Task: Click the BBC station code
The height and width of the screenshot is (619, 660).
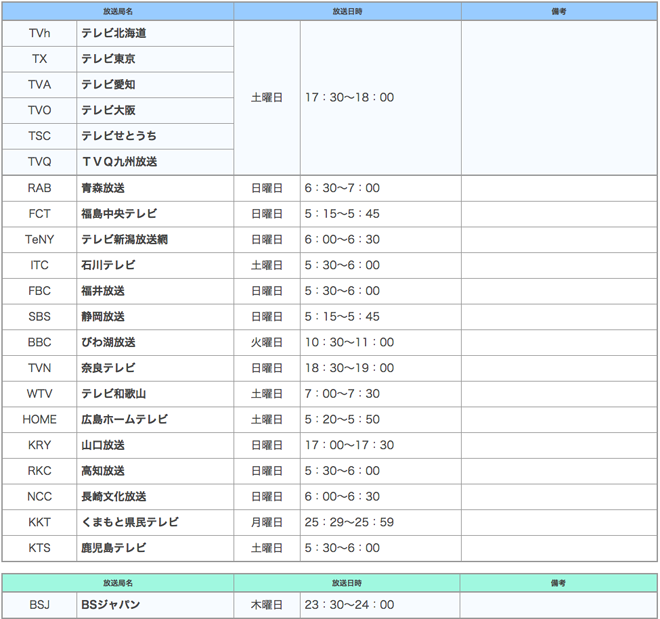Action: (40, 342)
